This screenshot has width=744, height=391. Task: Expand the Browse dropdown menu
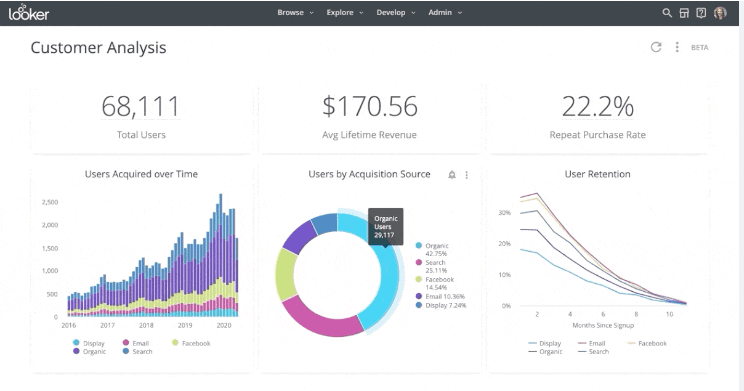pyautogui.click(x=295, y=13)
